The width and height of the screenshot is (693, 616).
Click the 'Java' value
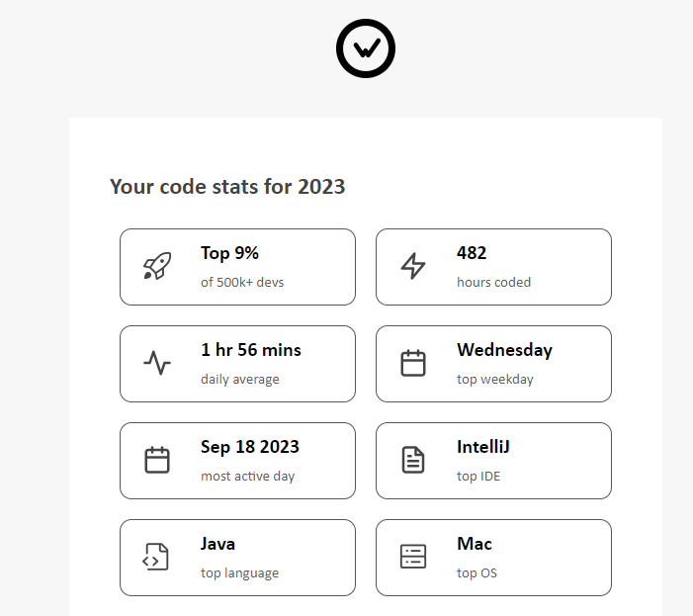pos(217,544)
